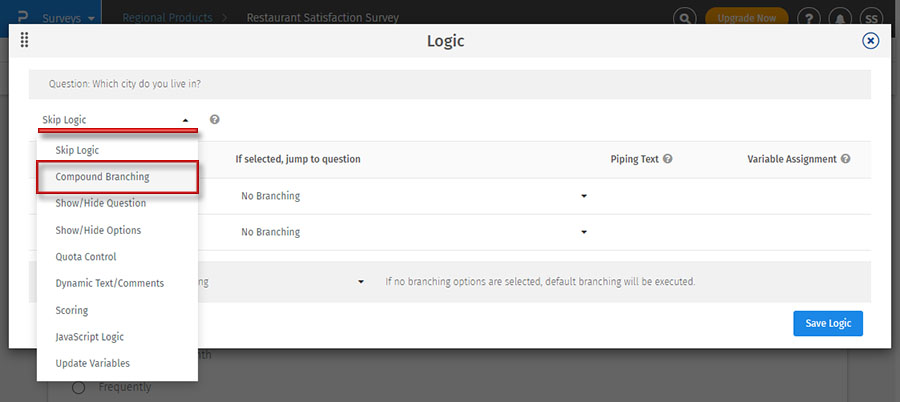This screenshot has height=402, width=900.
Task: Select the Frequently radio button
Action: 78,387
